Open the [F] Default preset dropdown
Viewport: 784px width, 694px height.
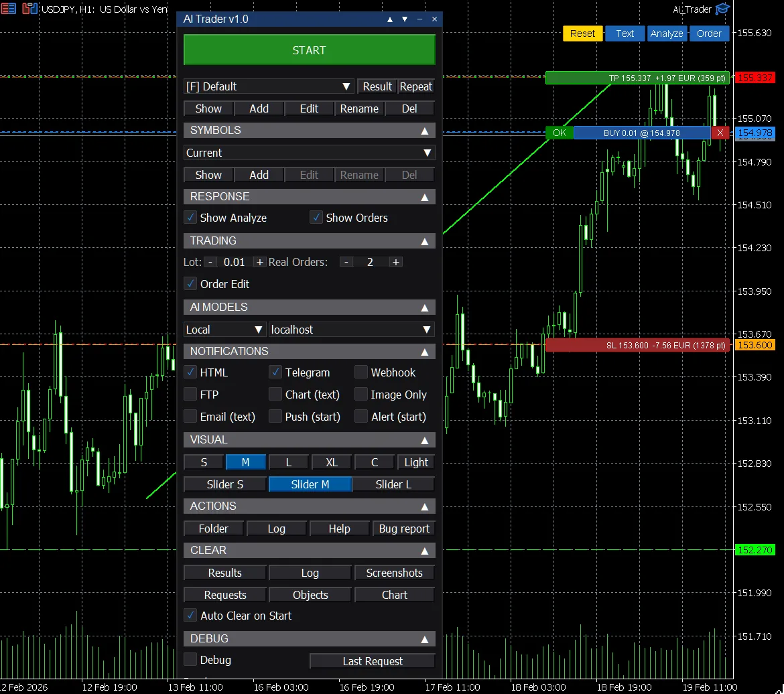click(269, 86)
